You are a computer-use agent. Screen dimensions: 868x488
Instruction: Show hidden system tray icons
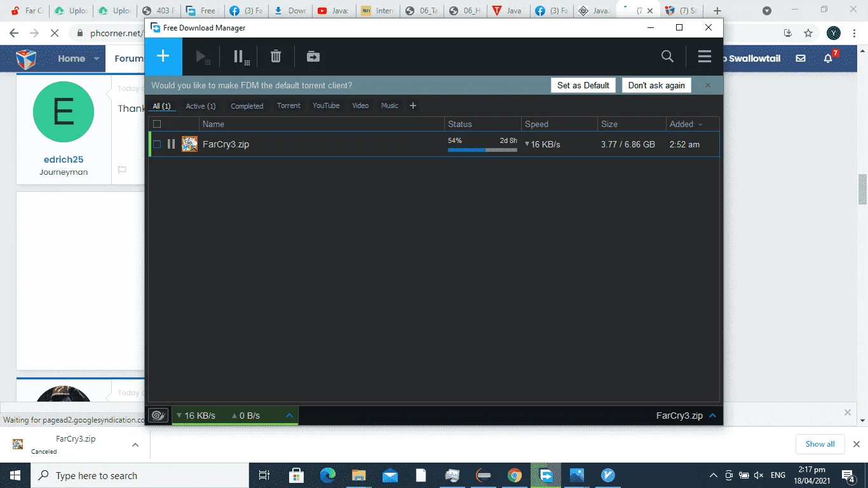pos(714,475)
